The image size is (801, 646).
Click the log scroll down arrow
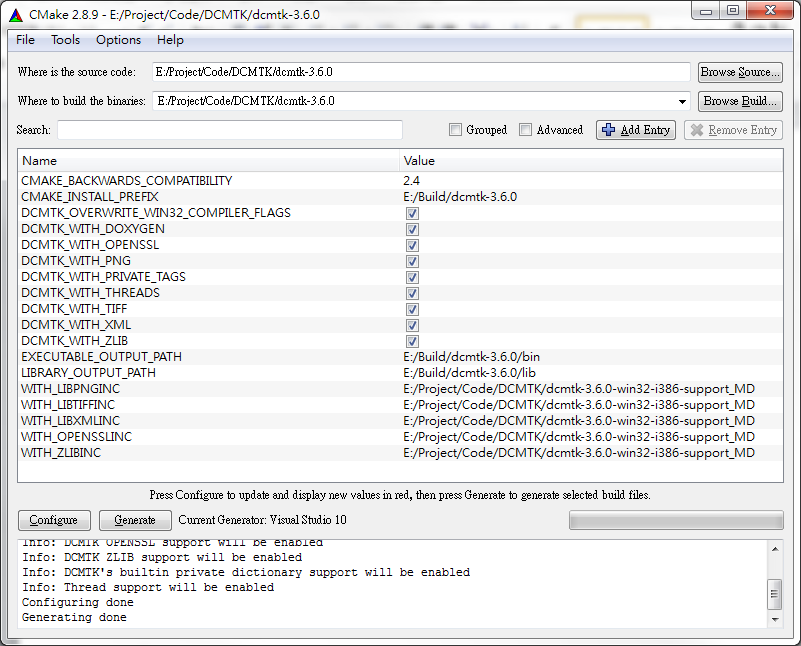coord(775,619)
